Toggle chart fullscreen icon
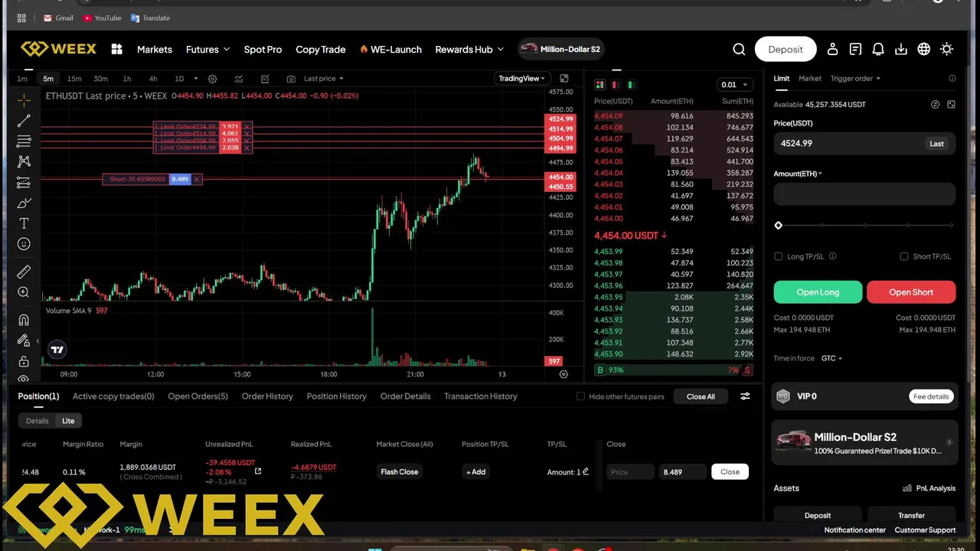This screenshot has width=980, height=551. pyautogui.click(x=564, y=78)
